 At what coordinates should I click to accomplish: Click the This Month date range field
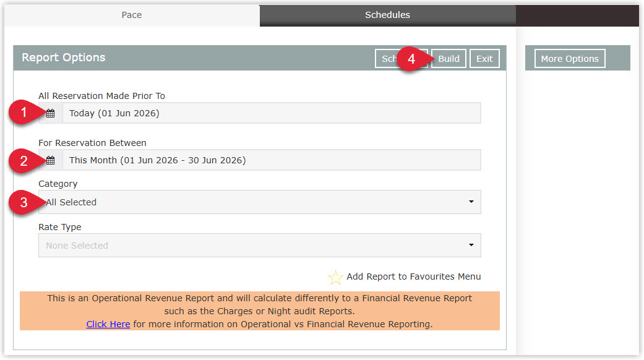point(272,160)
